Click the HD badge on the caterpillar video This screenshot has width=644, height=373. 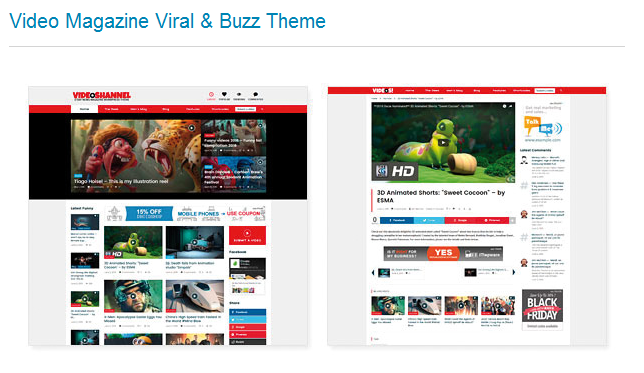coord(396,171)
